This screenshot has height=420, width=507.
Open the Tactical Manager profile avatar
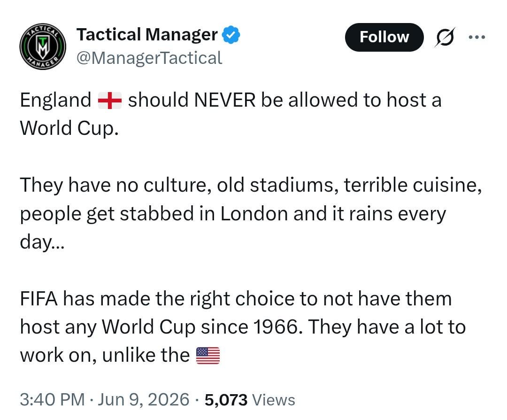click(x=43, y=47)
